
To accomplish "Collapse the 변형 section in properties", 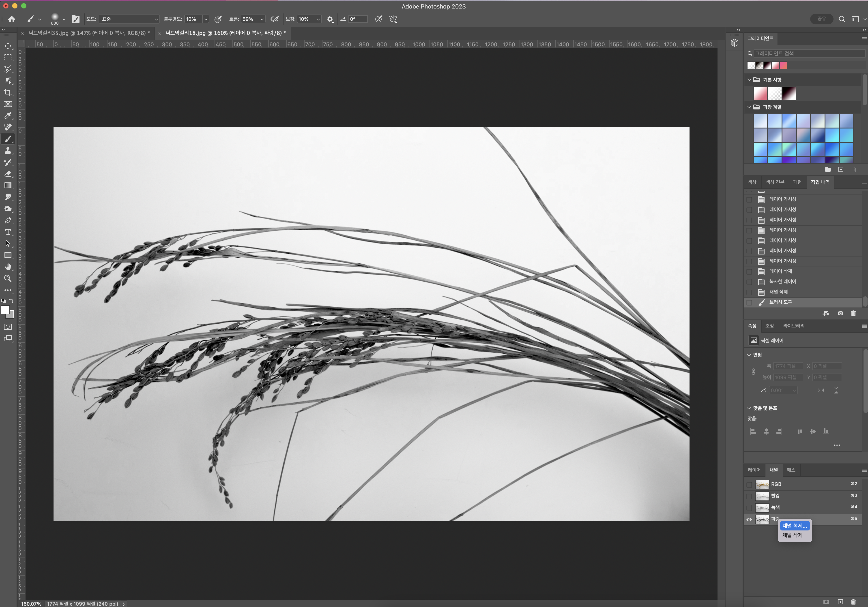I will pyautogui.click(x=749, y=355).
